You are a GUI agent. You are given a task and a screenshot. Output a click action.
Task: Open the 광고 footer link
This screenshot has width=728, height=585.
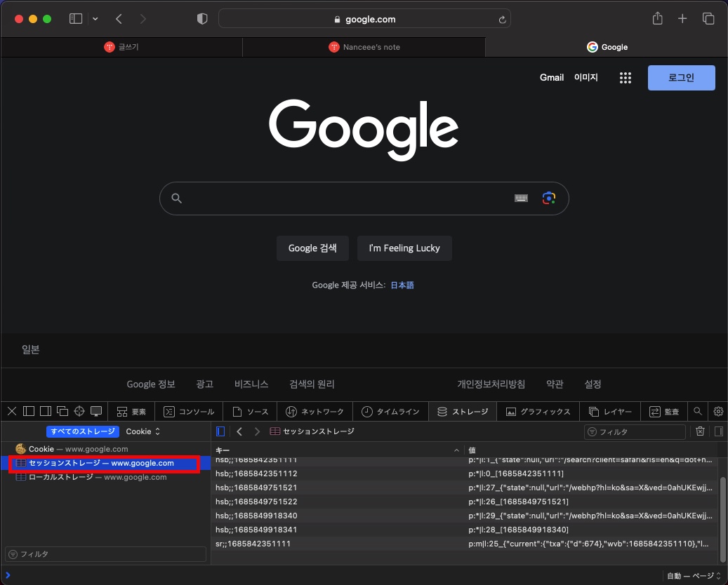[x=205, y=384]
